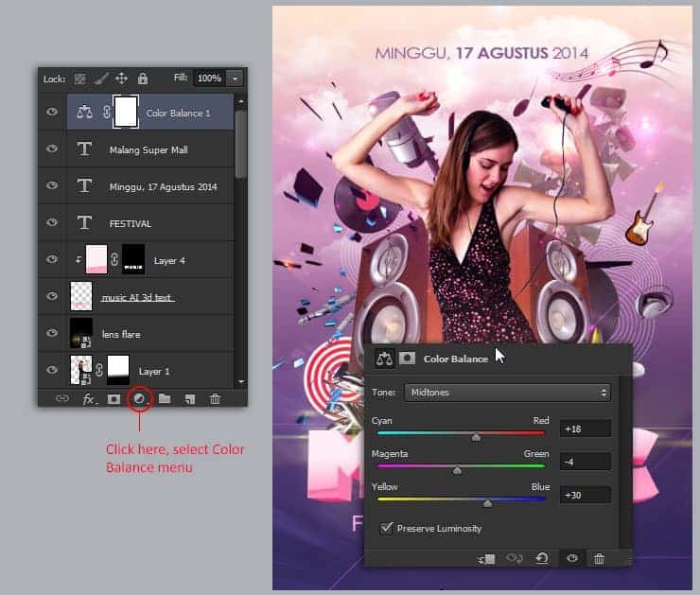Viewport: 700px width, 595px height.
Task: Adjust the Yellow-Blue slider handle
Action: point(487,503)
